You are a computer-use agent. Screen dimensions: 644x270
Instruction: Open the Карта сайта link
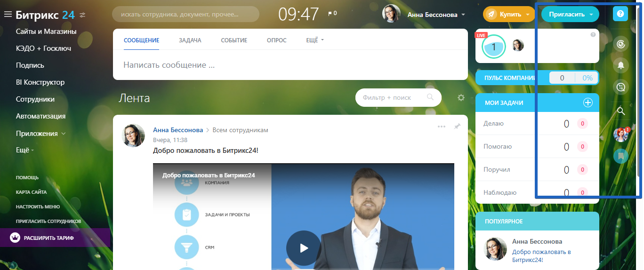tap(31, 192)
